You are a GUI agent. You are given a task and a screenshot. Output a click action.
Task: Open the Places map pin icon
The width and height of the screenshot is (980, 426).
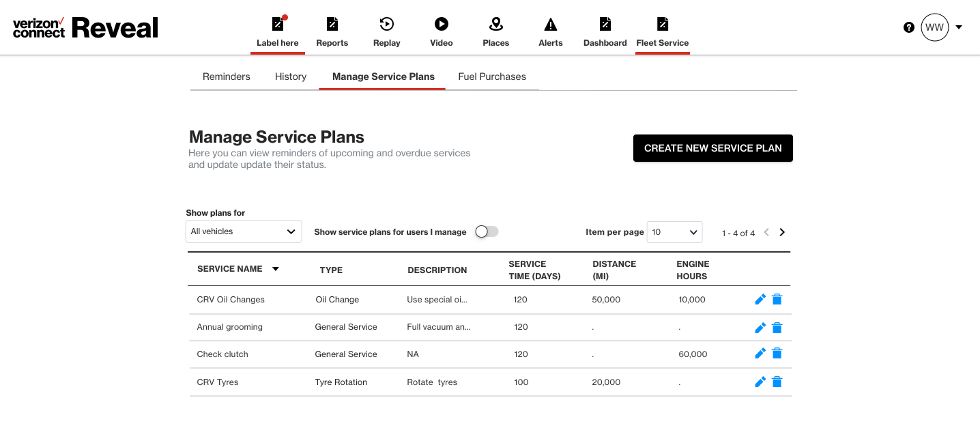[496, 24]
